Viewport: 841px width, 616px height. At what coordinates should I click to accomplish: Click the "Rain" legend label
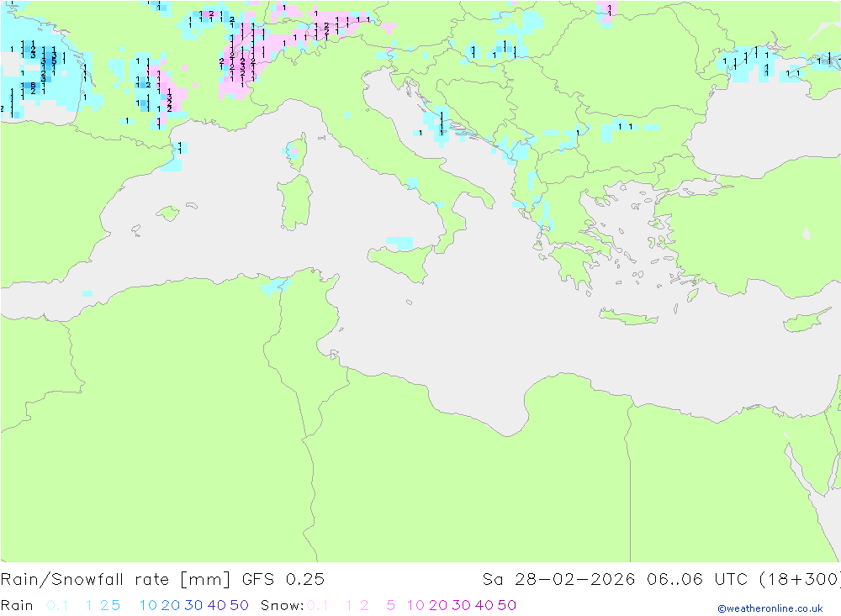tap(17, 605)
